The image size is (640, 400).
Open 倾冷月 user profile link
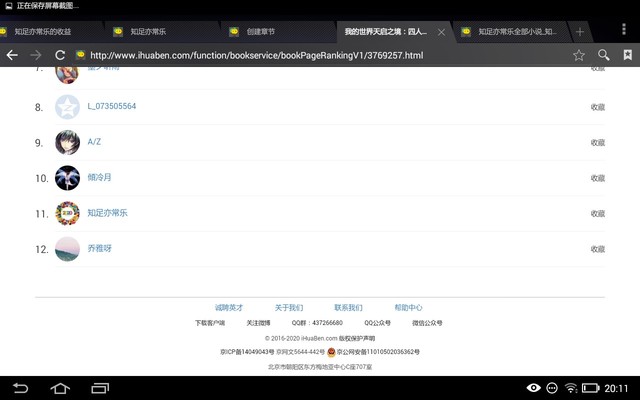click(100, 177)
